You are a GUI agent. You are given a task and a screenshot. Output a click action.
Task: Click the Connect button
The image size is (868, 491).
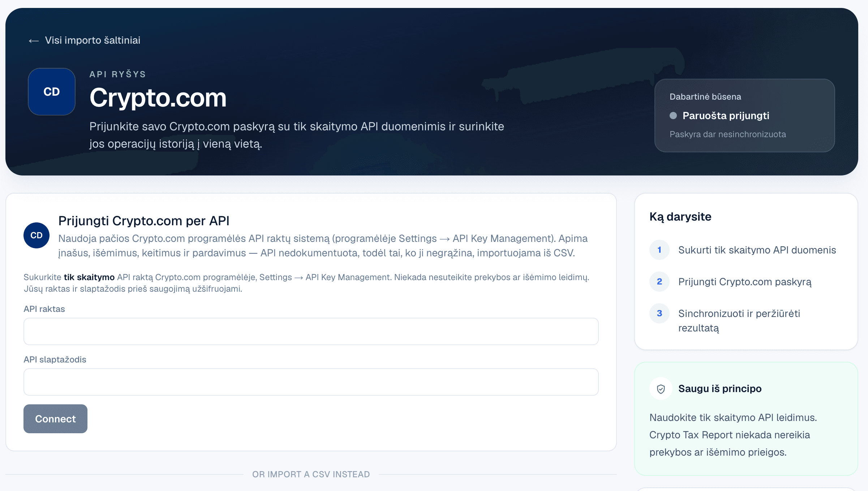[x=55, y=419]
